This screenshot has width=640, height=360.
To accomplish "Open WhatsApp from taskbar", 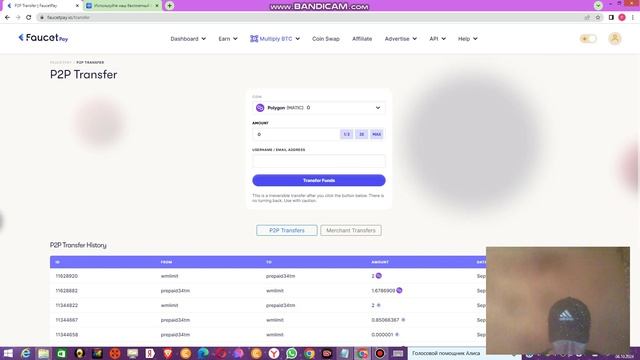I will pyautogui.click(x=292, y=353).
